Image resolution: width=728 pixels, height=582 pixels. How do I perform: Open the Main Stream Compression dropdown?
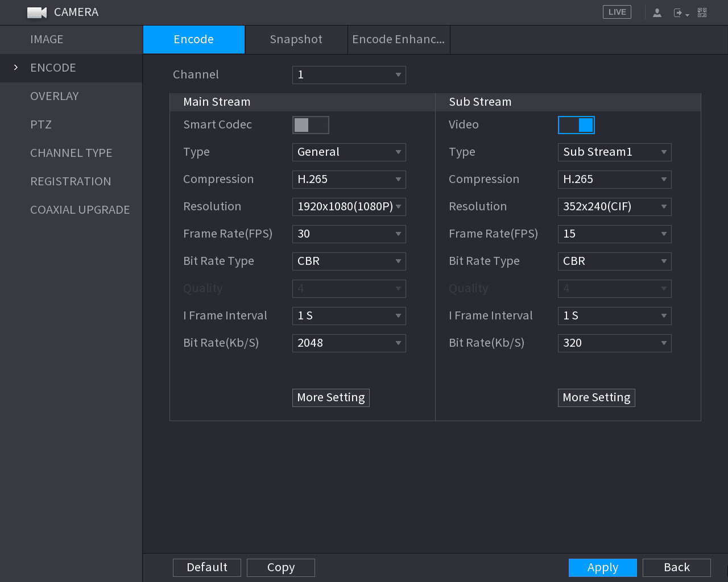[x=349, y=180]
